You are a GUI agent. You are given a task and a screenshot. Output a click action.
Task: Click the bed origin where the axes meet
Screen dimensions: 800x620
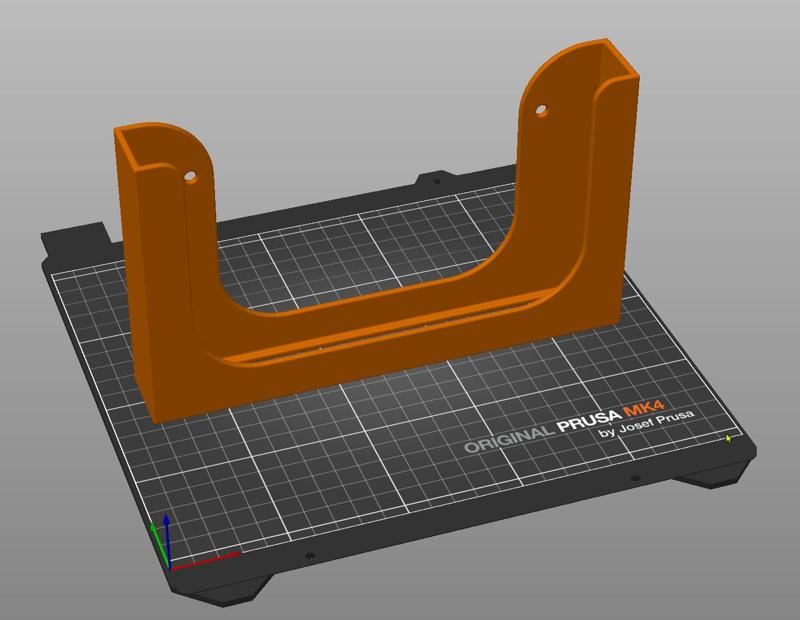tap(170, 566)
